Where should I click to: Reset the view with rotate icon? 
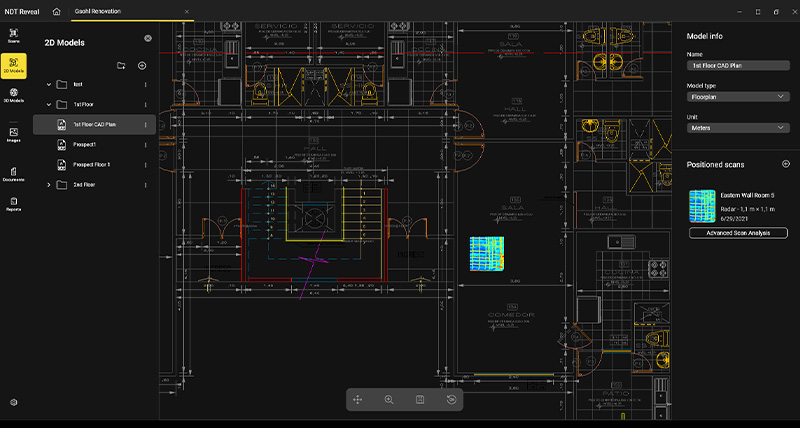pyautogui.click(x=451, y=399)
